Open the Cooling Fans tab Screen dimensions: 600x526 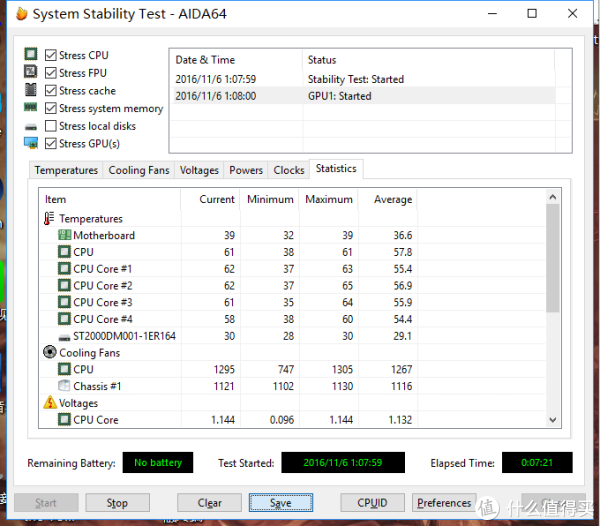[139, 170]
